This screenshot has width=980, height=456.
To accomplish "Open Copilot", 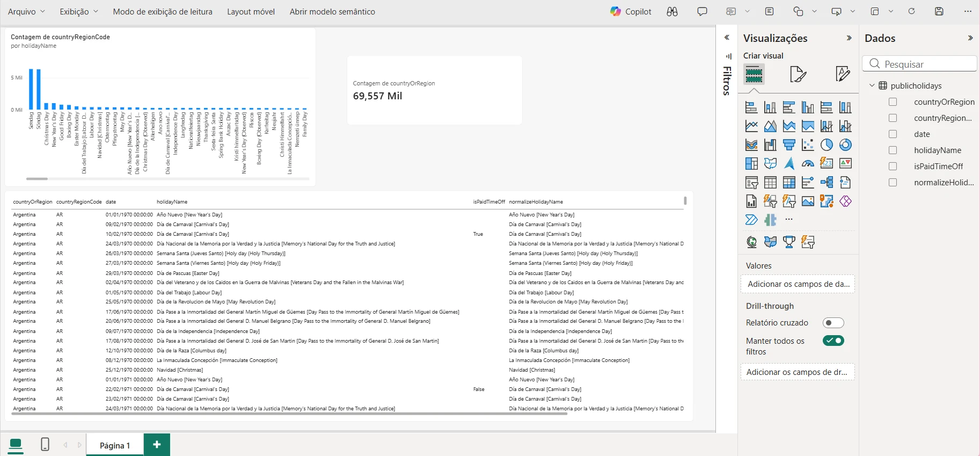I will [631, 11].
